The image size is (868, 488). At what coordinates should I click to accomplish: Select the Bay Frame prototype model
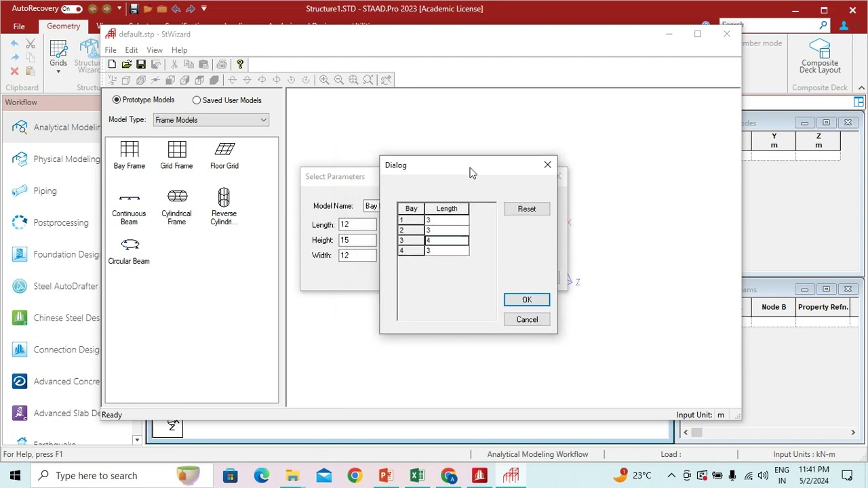coord(130,155)
